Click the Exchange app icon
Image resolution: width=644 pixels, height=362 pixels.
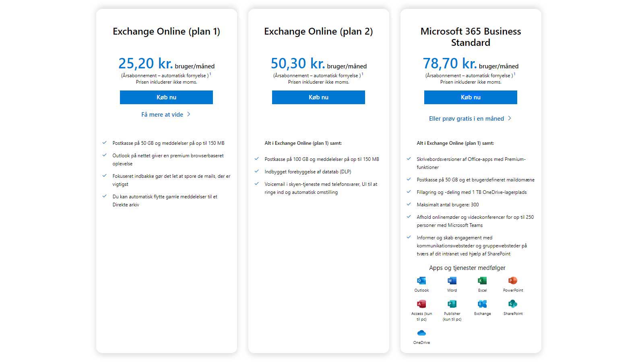482,304
